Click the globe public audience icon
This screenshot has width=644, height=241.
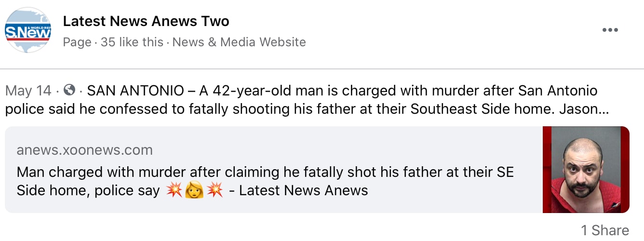pyautogui.click(x=69, y=90)
